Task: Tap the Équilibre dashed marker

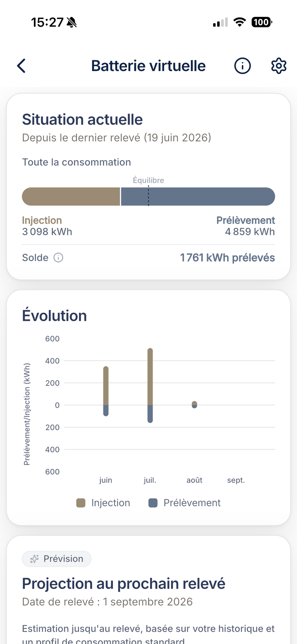Action: [x=148, y=196]
